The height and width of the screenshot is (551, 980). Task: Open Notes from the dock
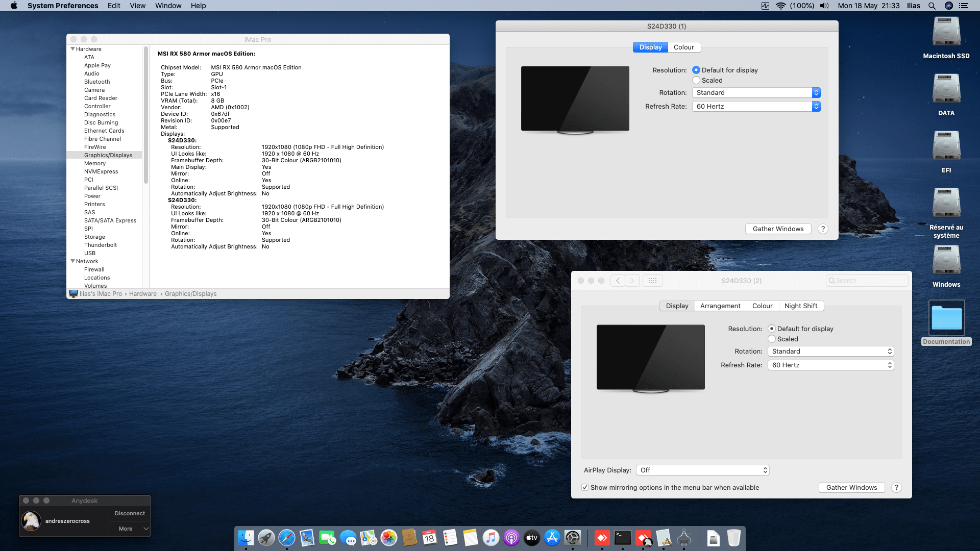click(x=471, y=538)
